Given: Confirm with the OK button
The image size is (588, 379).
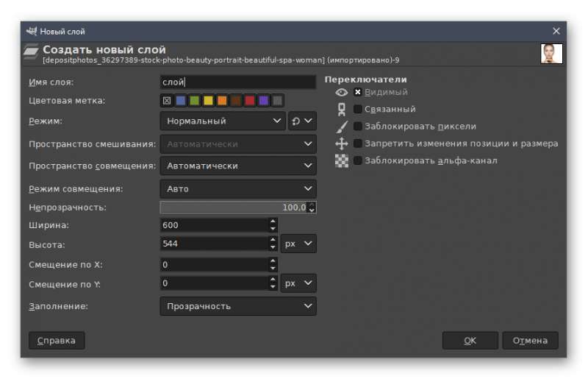Looking at the screenshot, I should pyautogui.click(x=470, y=340).
